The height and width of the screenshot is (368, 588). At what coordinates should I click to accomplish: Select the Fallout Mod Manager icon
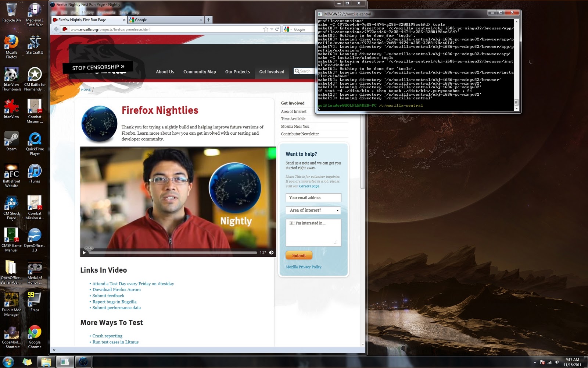point(11,305)
